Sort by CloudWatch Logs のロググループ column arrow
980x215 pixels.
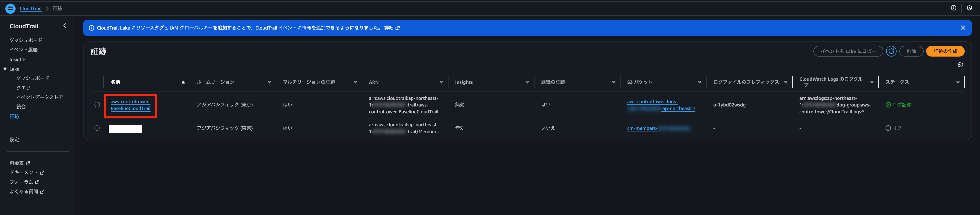pyautogui.click(x=872, y=82)
